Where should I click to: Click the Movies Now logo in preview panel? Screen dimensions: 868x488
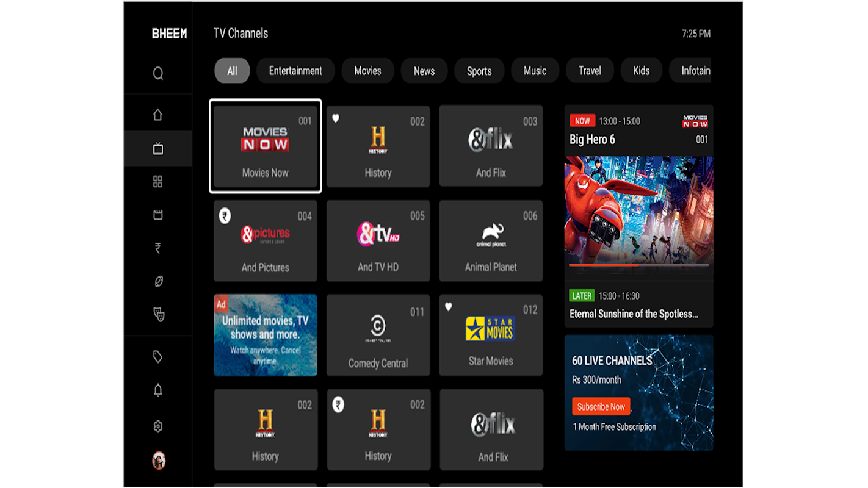point(695,121)
